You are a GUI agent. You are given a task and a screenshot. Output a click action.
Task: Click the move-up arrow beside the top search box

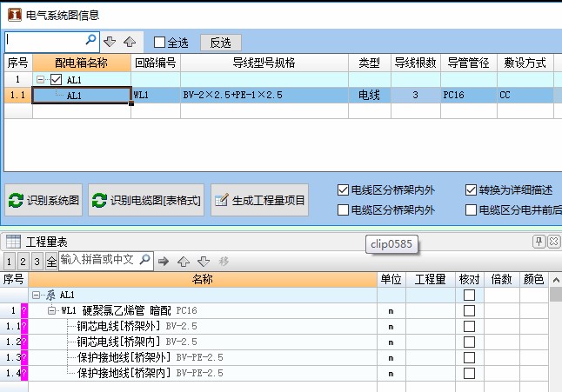(x=129, y=42)
